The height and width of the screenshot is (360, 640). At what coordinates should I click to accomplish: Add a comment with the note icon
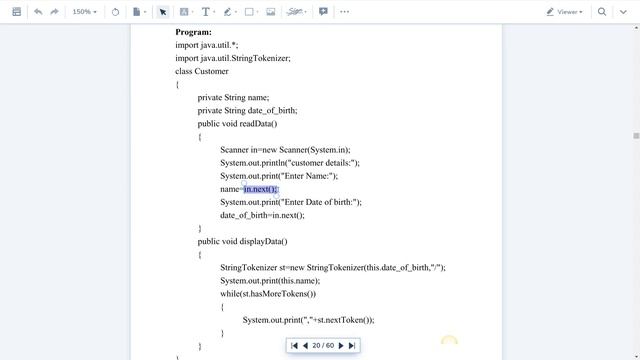[x=323, y=12]
